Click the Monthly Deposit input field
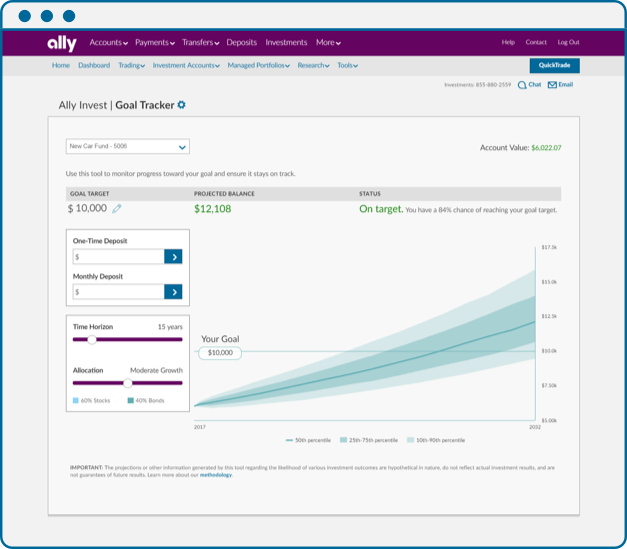 click(118, 292)
